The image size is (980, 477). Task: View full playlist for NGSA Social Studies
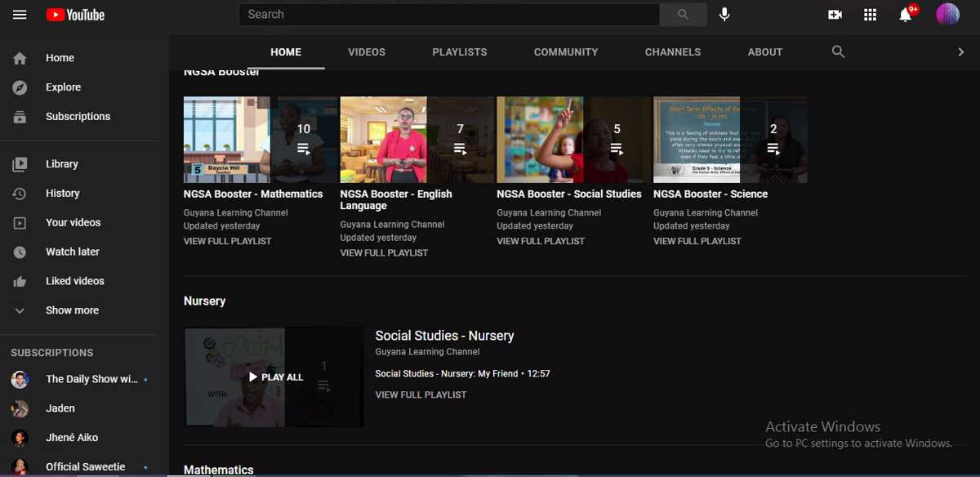(x=541, y=241)
